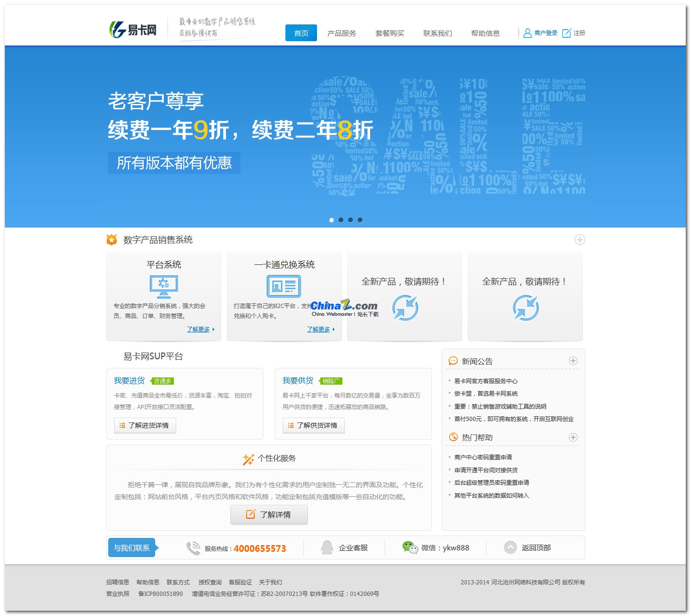Click the 易卡网 logo
Screen dimensions: 691x616
[x=133, y=30]
